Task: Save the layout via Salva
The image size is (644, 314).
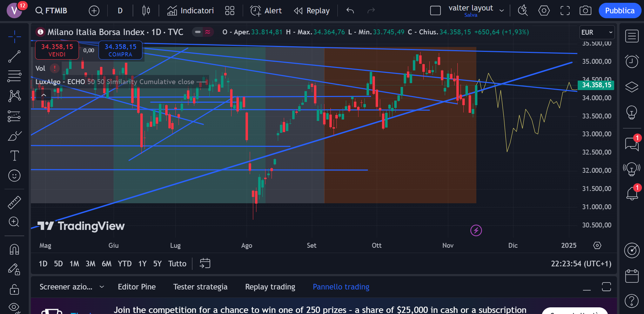Action: coord(471,15)
